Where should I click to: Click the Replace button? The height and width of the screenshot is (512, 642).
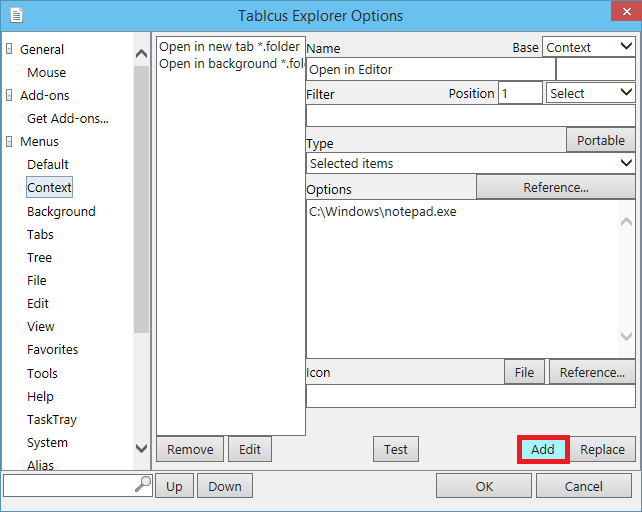point(602,449)
